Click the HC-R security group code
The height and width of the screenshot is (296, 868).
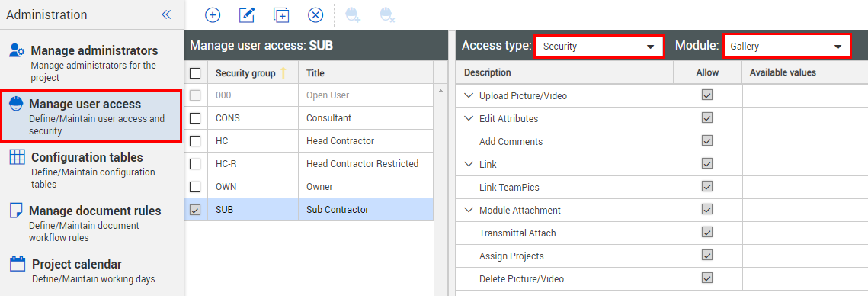(x=226, y=164)
